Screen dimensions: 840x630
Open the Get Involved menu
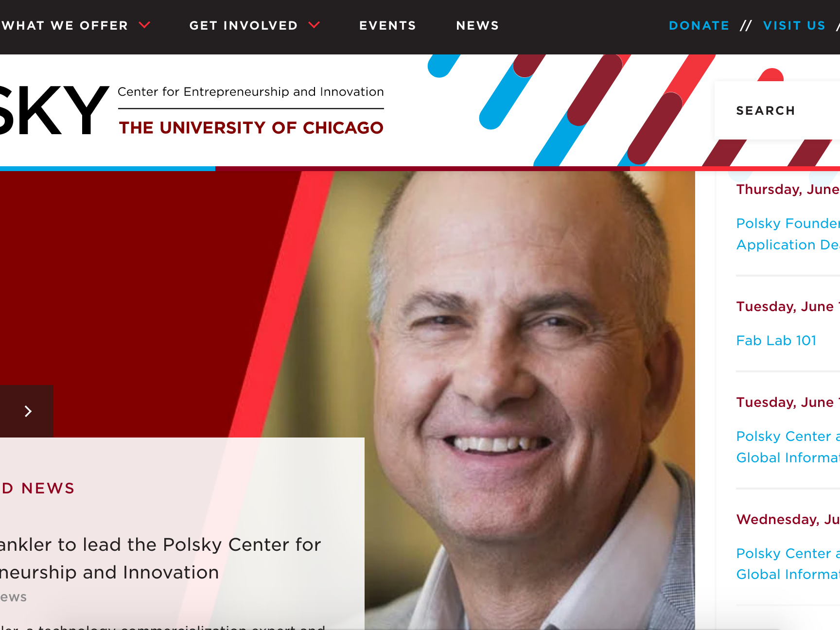coord(243,25)
